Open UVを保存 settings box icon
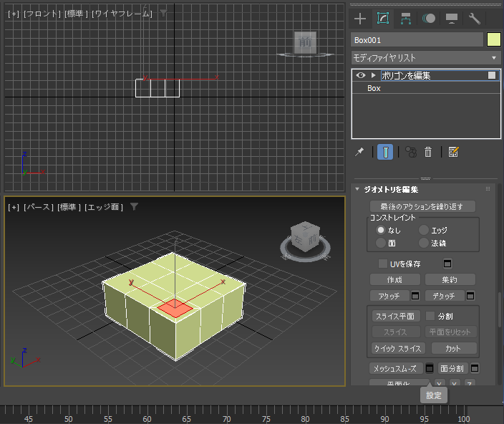The image size is (504, 424). click(447, 264)
